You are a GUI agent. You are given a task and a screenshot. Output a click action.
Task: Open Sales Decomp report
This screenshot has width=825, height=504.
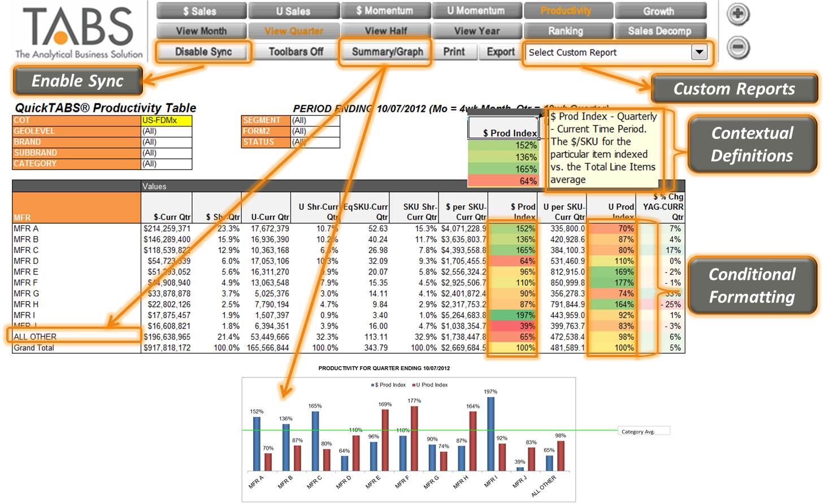(x=660, y=31)
